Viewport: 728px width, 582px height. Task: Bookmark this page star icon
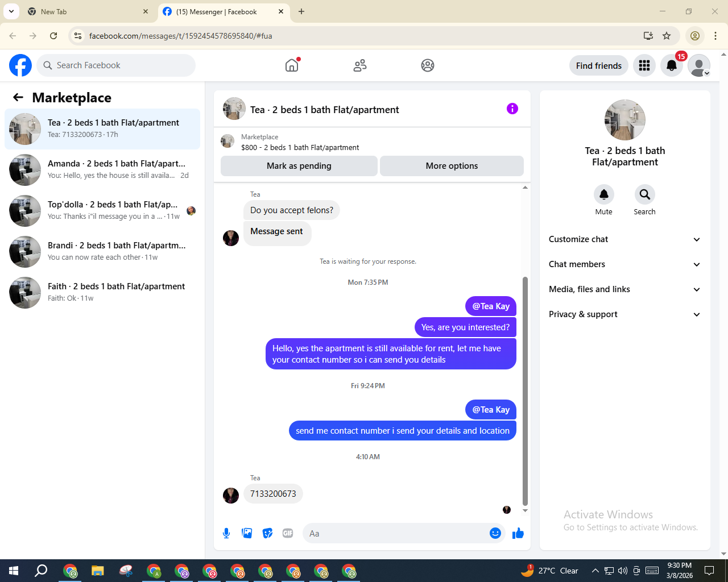[x=667, y=36]
